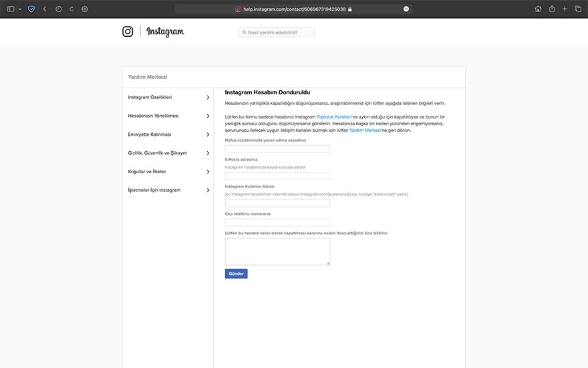The height and width of the screenshot is (368, 588).
Task: Open a new tab with plus icon
Action: click(x=565, y=9)
